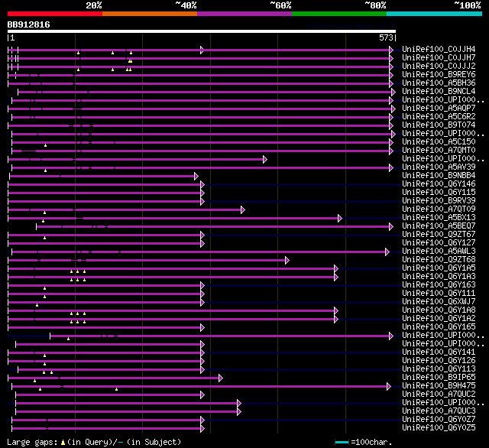The height and width of the screenshot is (448, 489).
Task: Select the UniRef100_Q6Y126 label
Action: pos(439,361)
